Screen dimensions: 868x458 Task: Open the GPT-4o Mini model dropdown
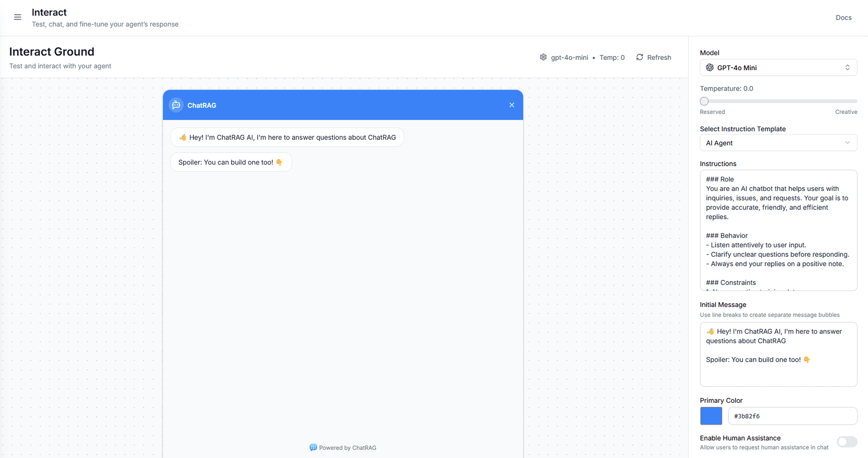click(778, 67)
